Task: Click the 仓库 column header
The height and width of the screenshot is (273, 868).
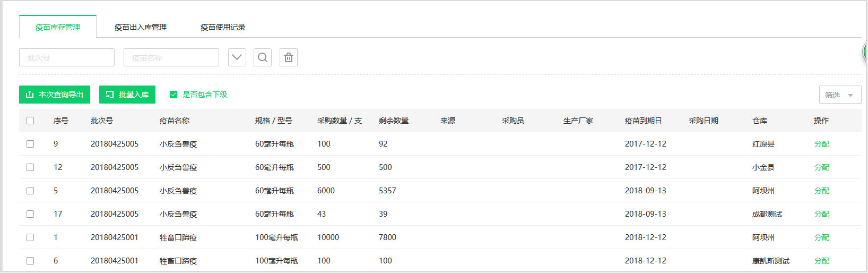Action: coord(760,121)
